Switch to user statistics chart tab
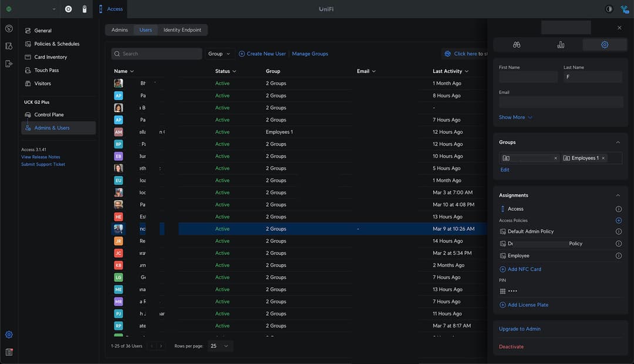This screenshot has height=364, width=634. pyautogui.click(x=561, y=45)
